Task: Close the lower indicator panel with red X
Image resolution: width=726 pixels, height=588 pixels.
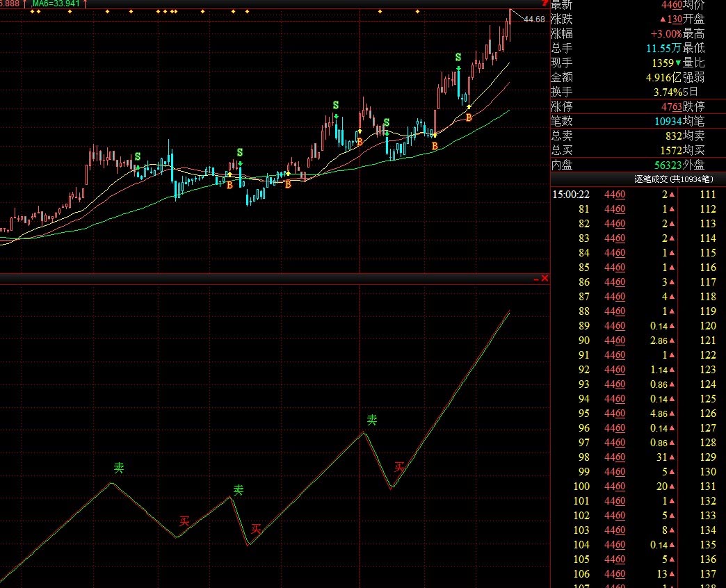Action: [544, 279]
